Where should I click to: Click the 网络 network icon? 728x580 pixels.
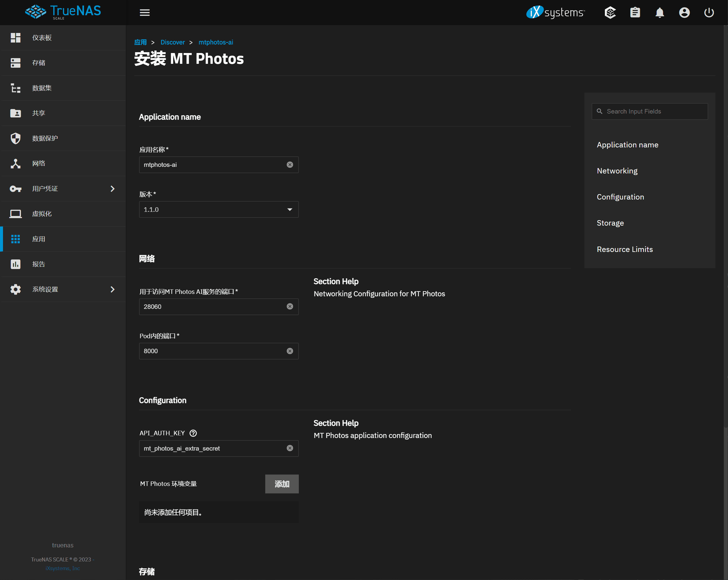click(x=16, y=163)
